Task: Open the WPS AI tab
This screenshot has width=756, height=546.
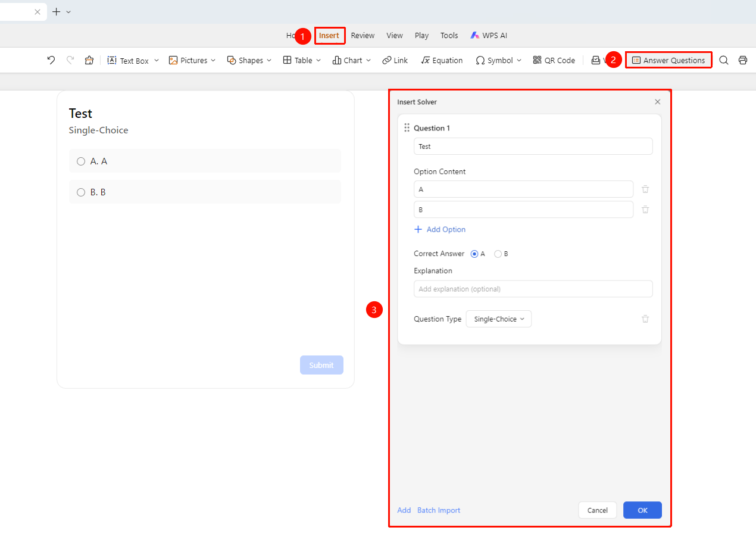Action: pos(489,35)
